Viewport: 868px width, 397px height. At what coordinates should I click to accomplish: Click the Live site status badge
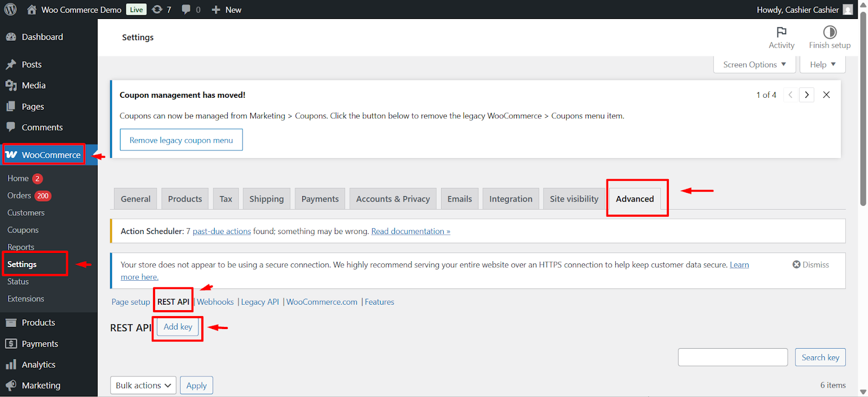click(136, 10)
